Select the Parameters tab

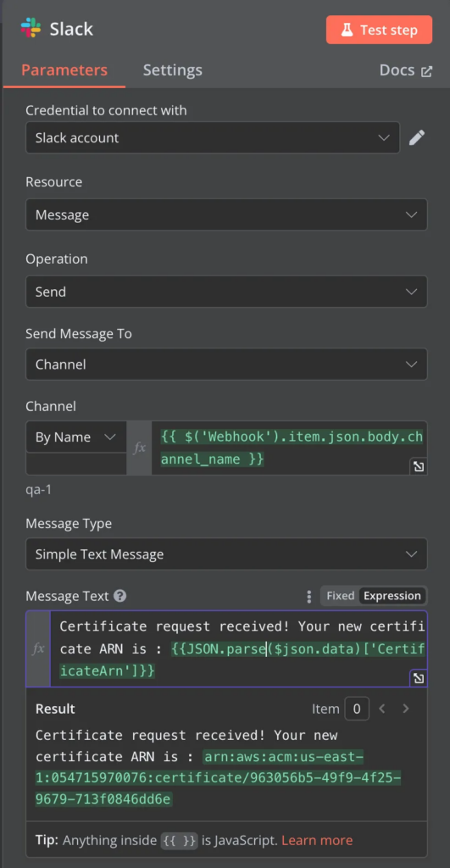click(64, 70)
